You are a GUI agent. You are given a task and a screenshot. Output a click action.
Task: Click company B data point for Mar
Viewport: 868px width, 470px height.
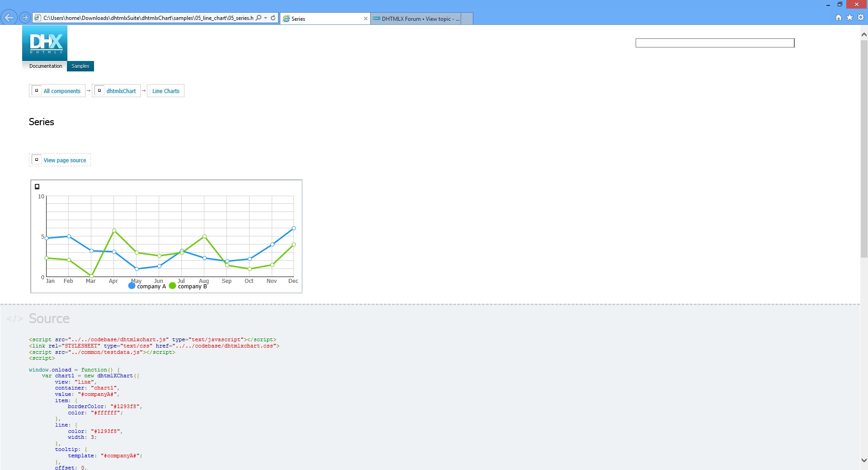(91, 276)
